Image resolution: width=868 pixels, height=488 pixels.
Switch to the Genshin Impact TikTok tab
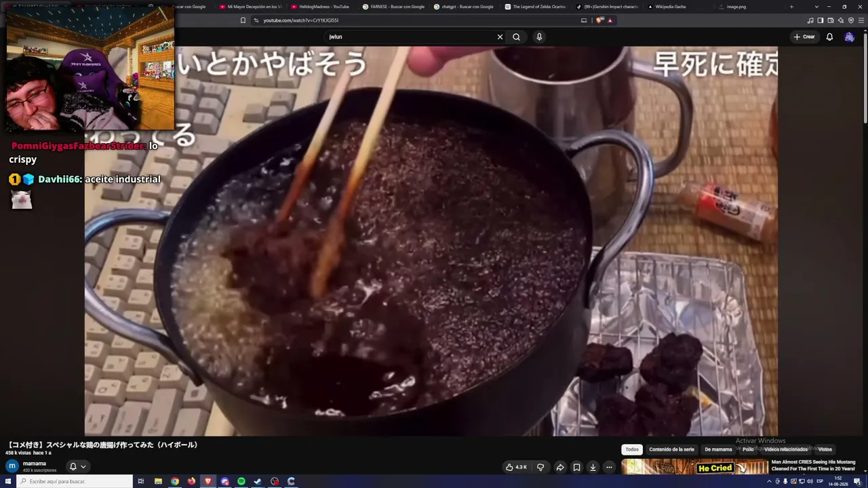(608, 7)
